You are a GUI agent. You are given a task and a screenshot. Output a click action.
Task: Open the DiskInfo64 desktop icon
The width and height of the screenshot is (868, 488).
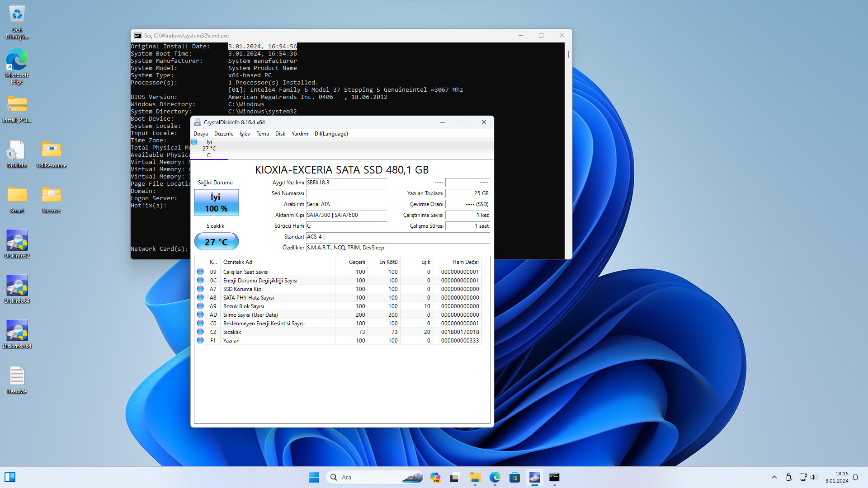coord(17,286)
